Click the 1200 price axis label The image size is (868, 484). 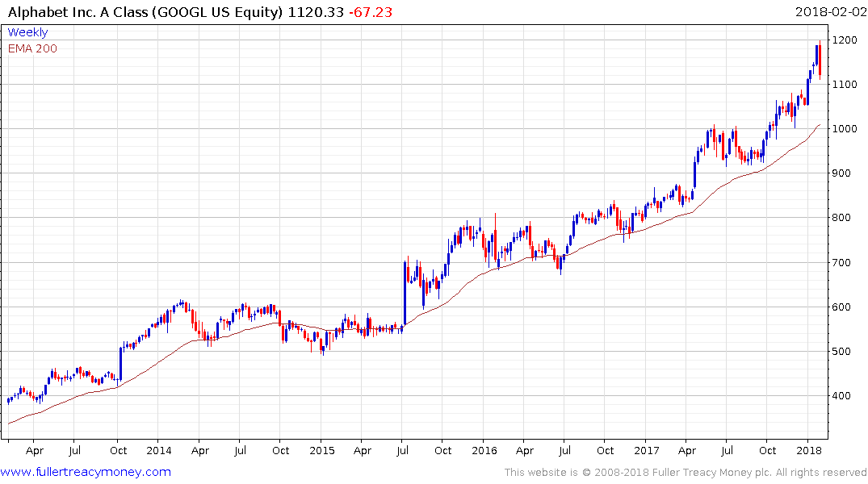tap(845, 40)
